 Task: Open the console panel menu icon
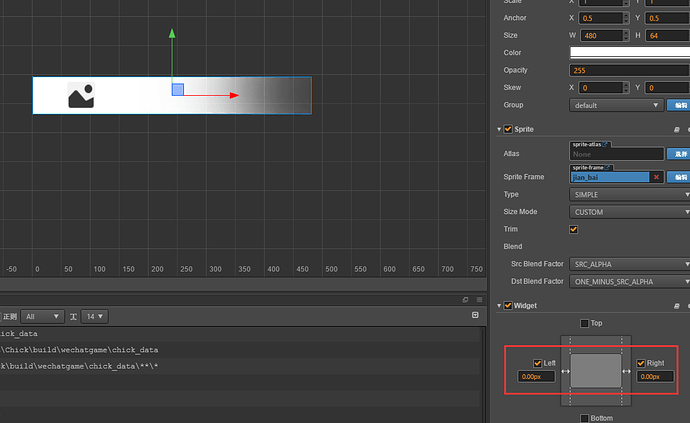pyautogui.click(x=479, y=300)
